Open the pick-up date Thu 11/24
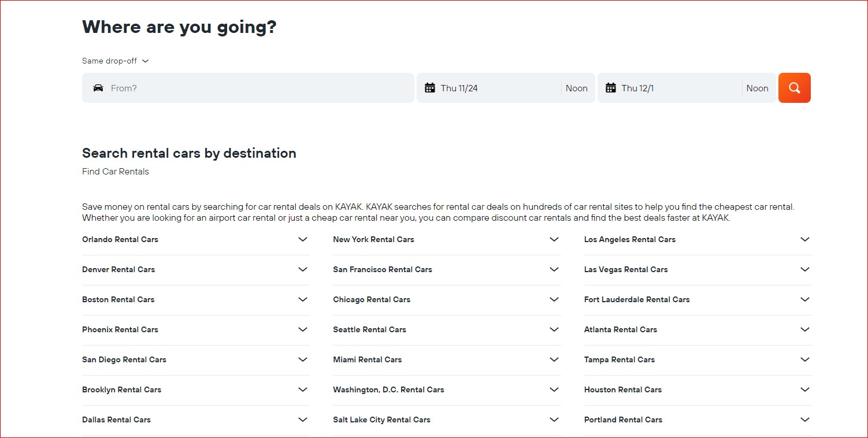 coord(459,88)
